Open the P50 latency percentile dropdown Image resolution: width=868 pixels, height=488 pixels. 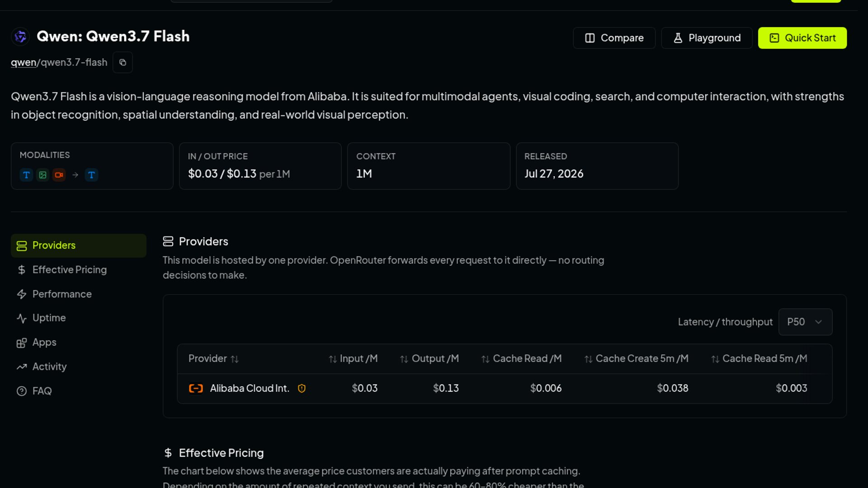pyautogui.click(x=805, y=322)
